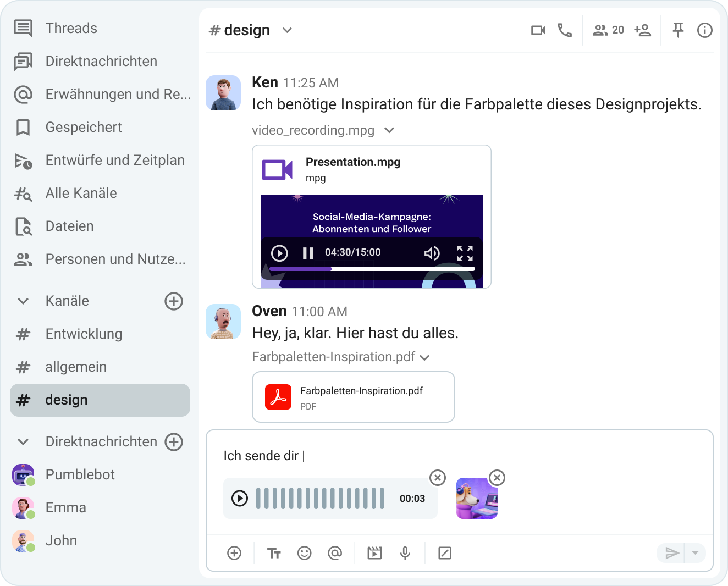Open direct message with Emma

point(65,507)
